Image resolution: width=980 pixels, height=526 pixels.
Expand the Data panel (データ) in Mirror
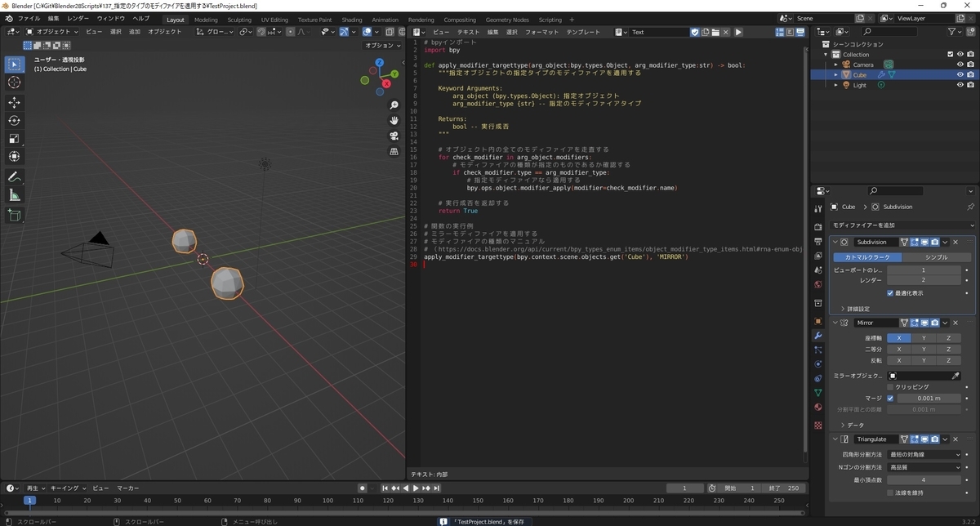852,425
